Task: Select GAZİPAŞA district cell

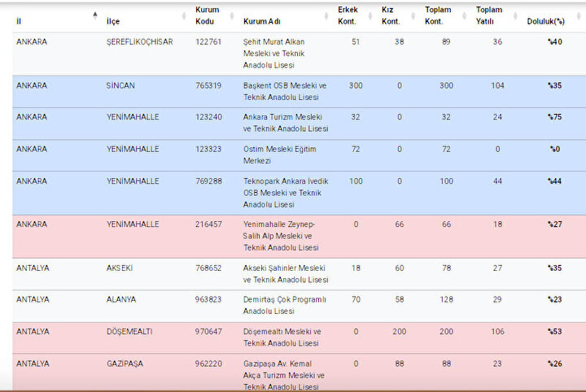Action: tap(125, 364)
